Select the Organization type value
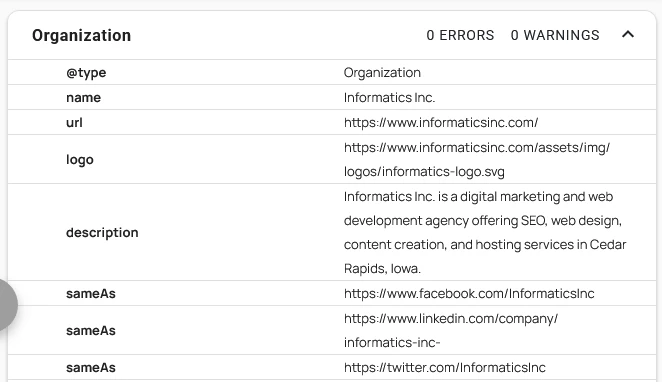 pos(382,73)
